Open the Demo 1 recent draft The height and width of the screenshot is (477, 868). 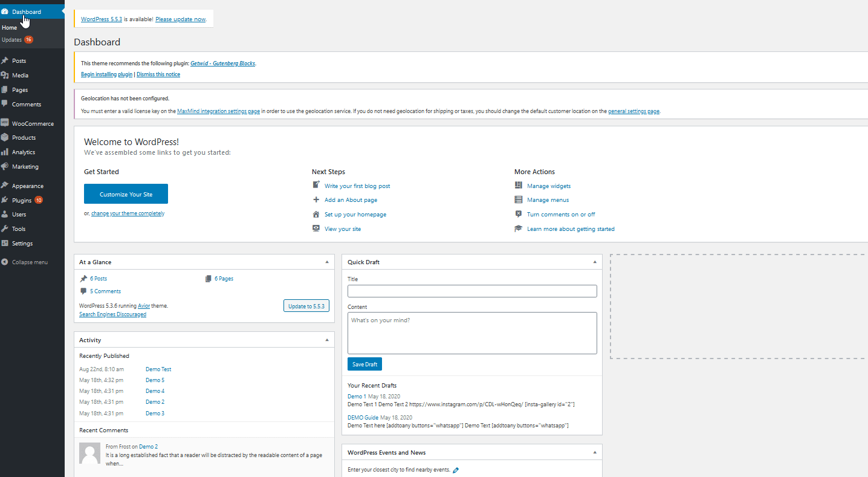click(x=357, y=397)
